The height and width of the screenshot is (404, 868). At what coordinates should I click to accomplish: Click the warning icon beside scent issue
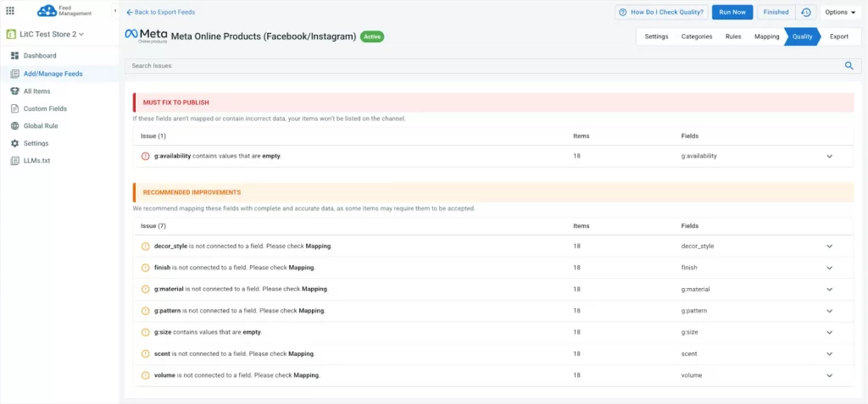(146, 354)
